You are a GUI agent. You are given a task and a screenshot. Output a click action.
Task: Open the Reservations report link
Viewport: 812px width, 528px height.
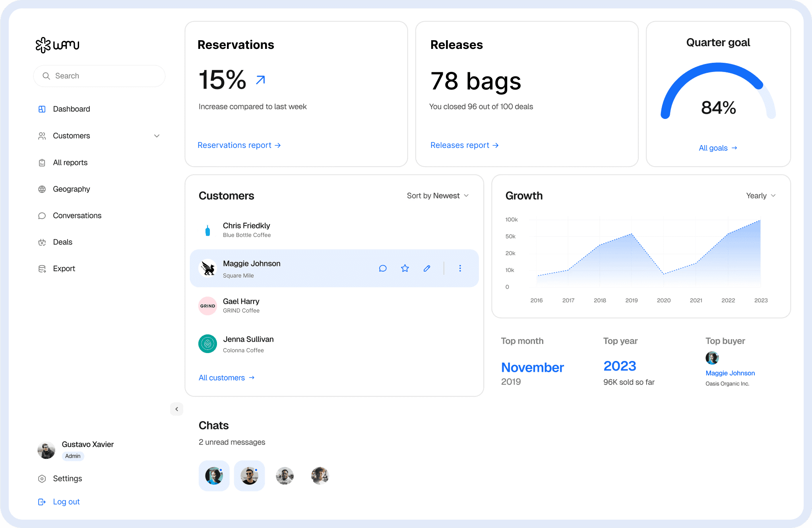coord(239,145)
